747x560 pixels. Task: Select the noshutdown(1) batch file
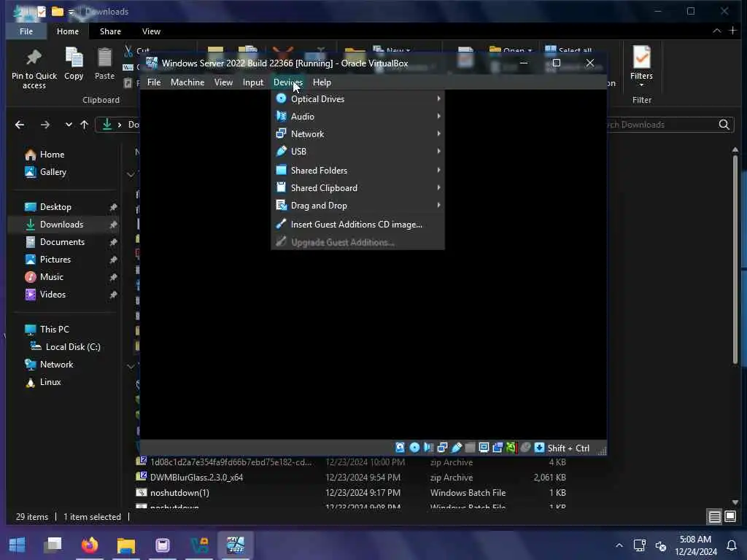coord(179,493)
